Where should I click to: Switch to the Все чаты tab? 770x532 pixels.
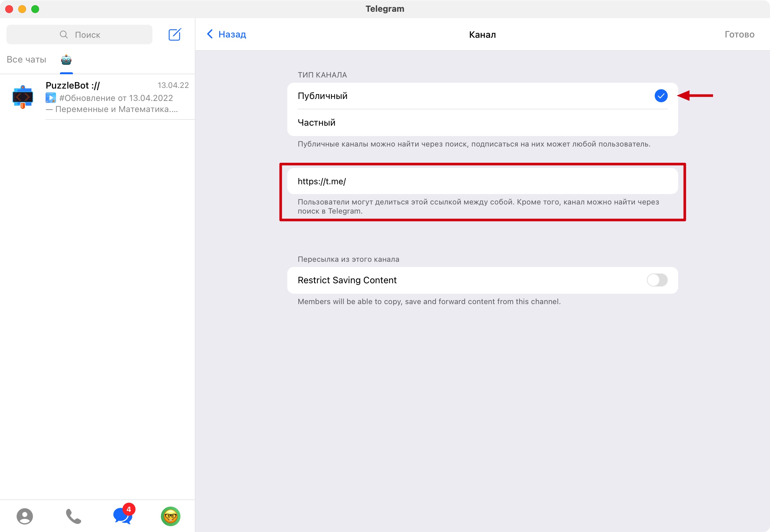coord(26,60)
